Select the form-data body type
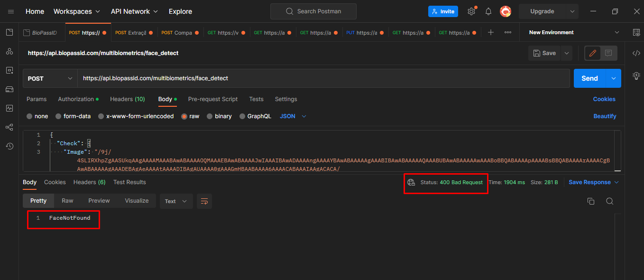This screenshot has height=280, width=644. click(x=73, y=116)
